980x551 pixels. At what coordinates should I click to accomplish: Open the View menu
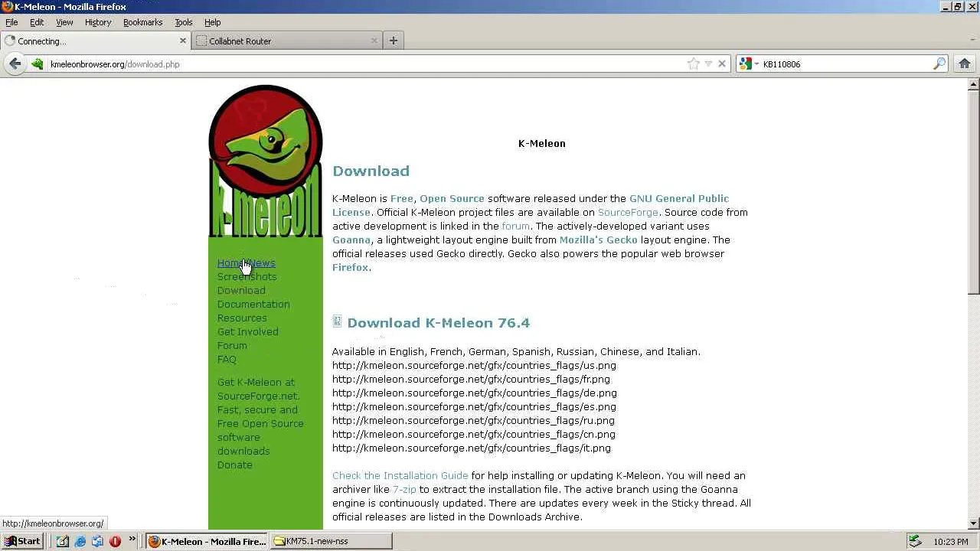(64, 22)
